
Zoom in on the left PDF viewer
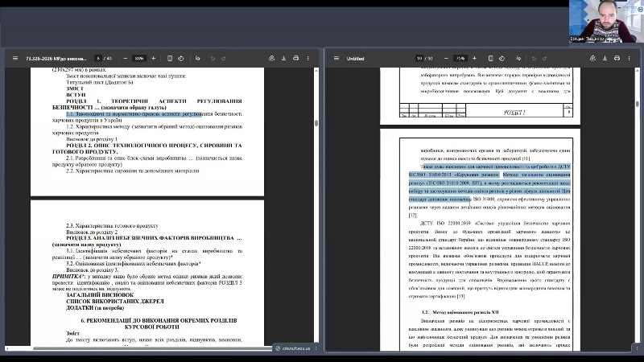pyautogui.click(x=153, y=58)
